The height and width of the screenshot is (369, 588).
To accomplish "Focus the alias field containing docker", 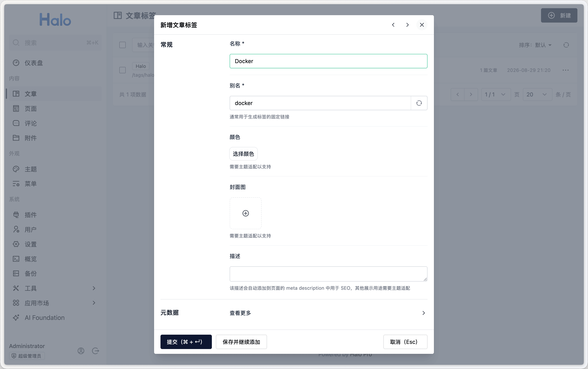I will 320,103.
